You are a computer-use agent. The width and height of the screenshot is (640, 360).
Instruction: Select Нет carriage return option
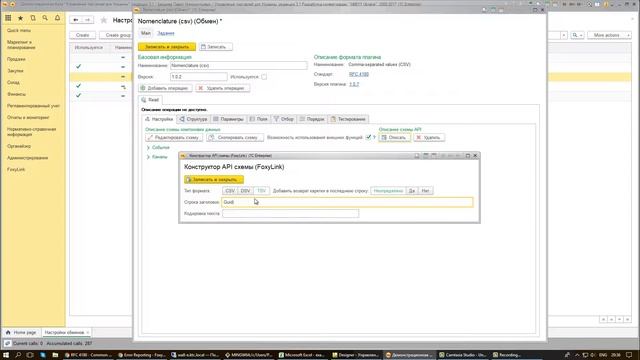(425, 191)
